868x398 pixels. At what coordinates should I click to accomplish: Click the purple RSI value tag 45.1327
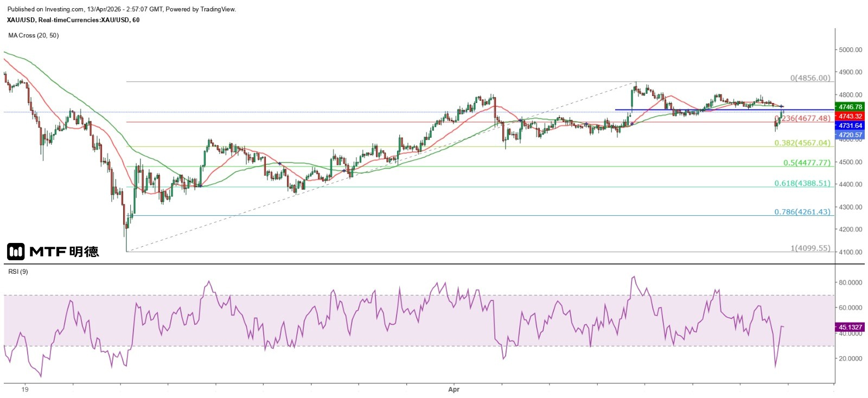(x=850, y=328)
